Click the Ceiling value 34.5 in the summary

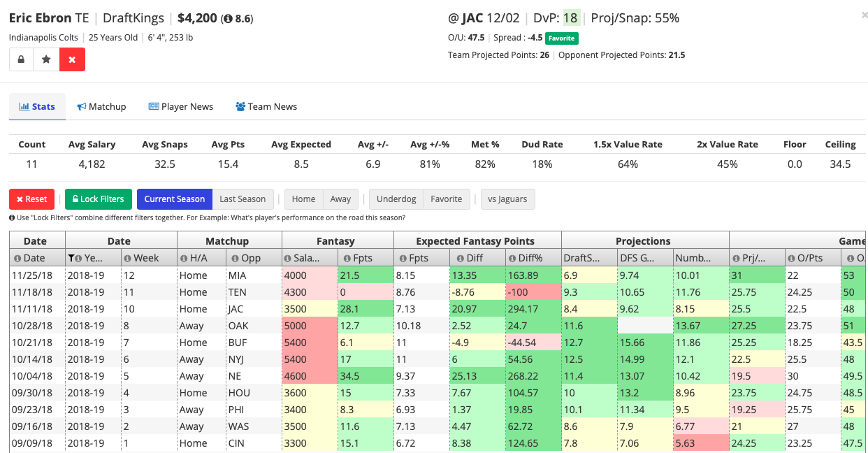pyautogui.click(x=840, y=164)
